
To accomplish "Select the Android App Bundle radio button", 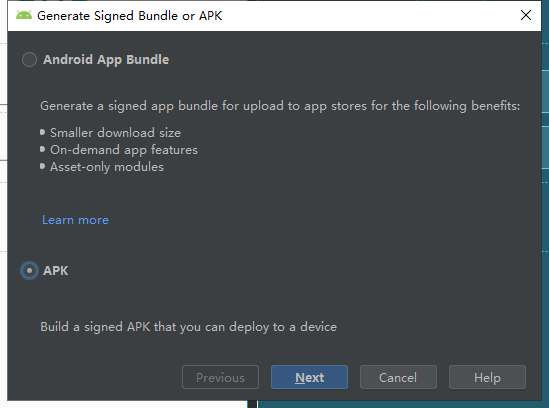I will [29, 60].
